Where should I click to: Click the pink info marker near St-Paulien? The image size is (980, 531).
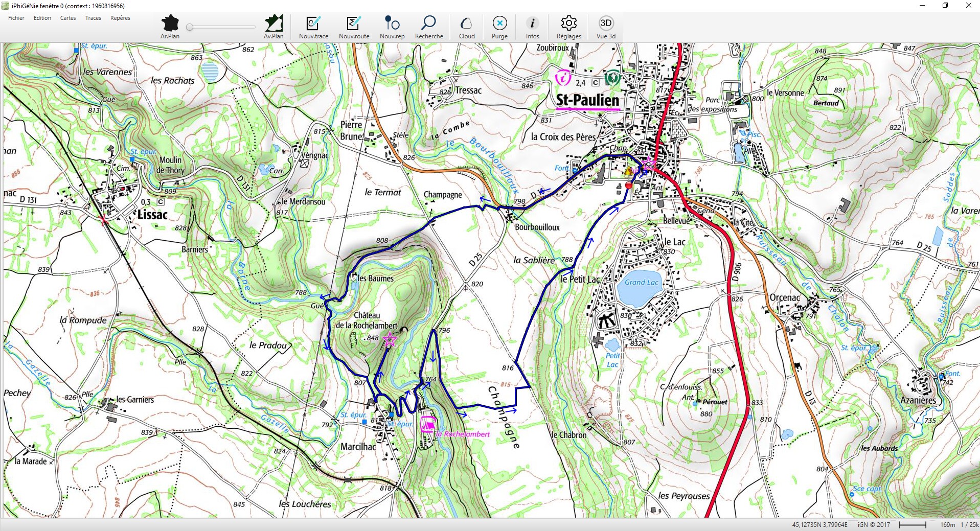point(563,78)
